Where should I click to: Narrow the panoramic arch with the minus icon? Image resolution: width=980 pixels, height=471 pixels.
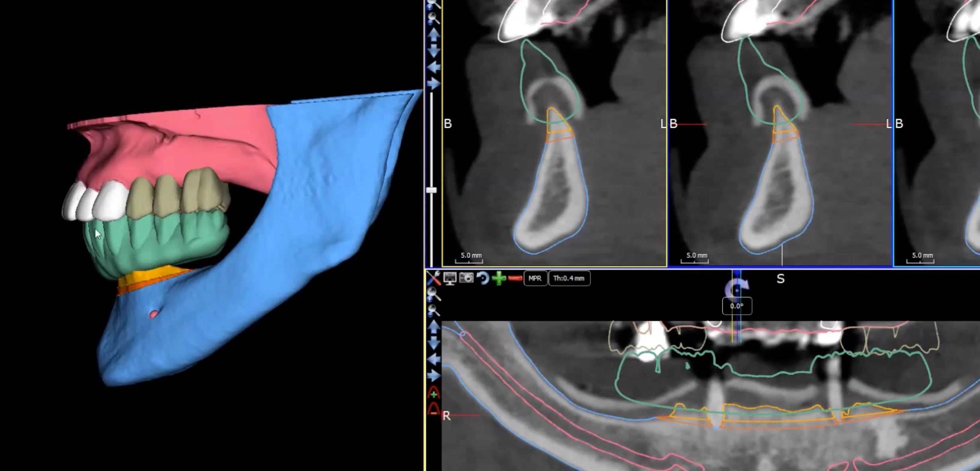pyautogui.click(x=433, y=409)
